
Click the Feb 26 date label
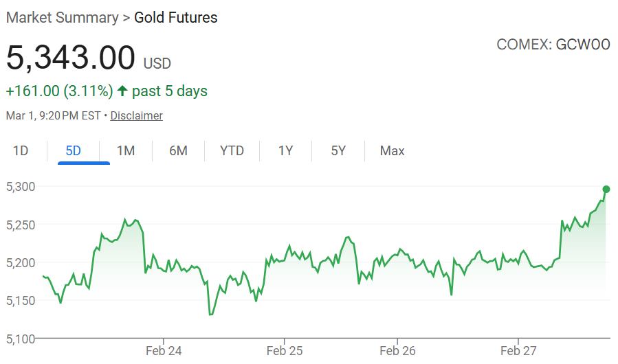point(397,351)
